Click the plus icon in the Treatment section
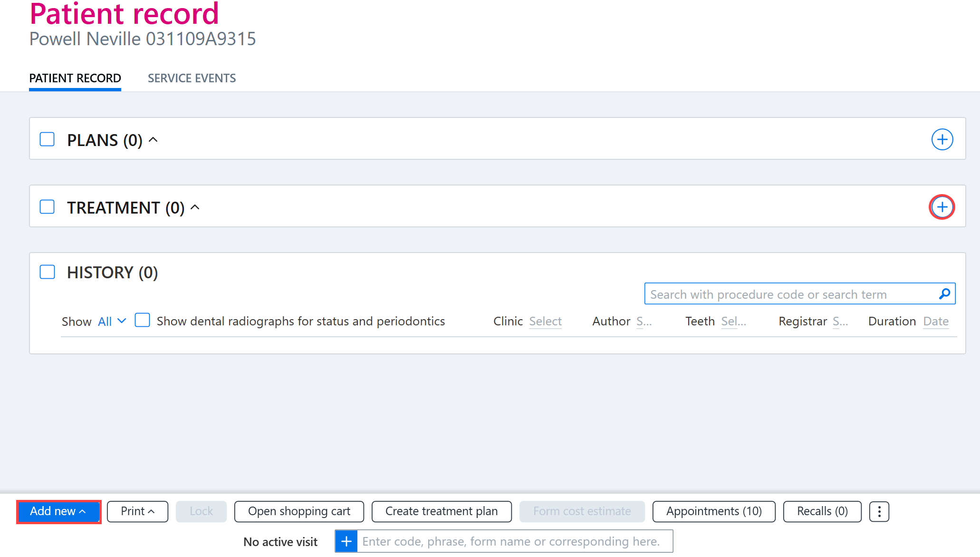The image size is (980, 557). (942, 207)
